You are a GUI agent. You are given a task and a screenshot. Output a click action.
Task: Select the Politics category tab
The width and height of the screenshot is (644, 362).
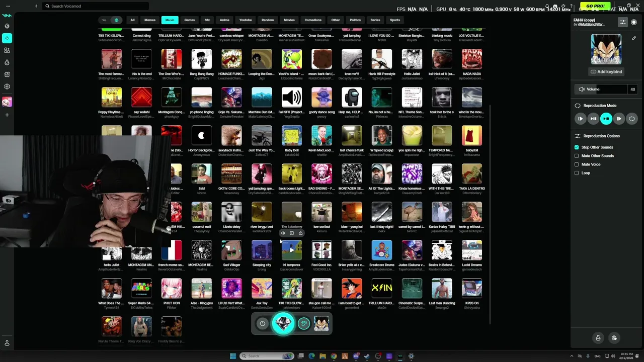(x=355, y=20)
